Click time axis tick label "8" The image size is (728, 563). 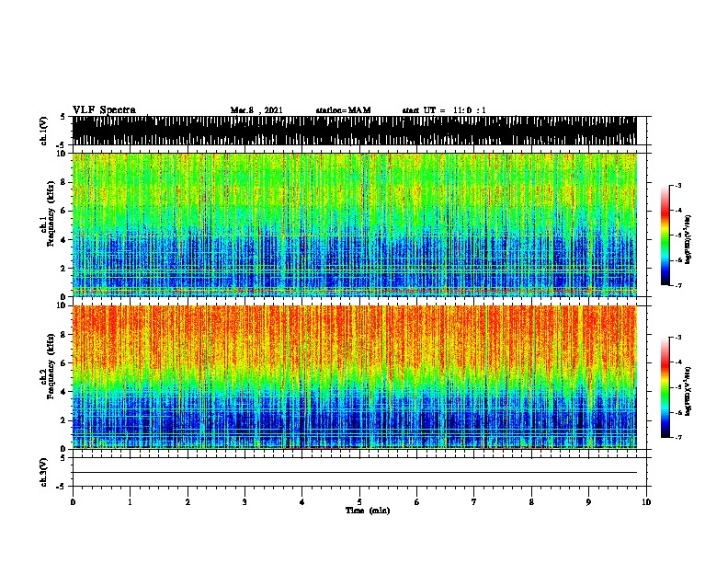[531, 502]
